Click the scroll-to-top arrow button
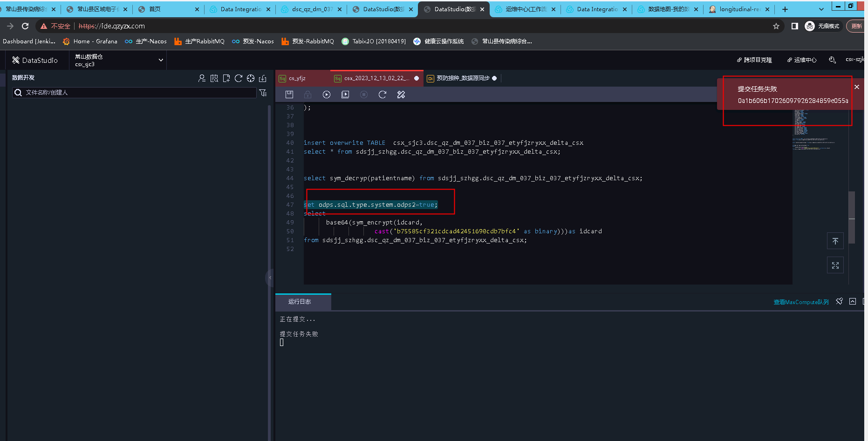Viewport: 868px width, 441px height. click(x=835, y=241)
